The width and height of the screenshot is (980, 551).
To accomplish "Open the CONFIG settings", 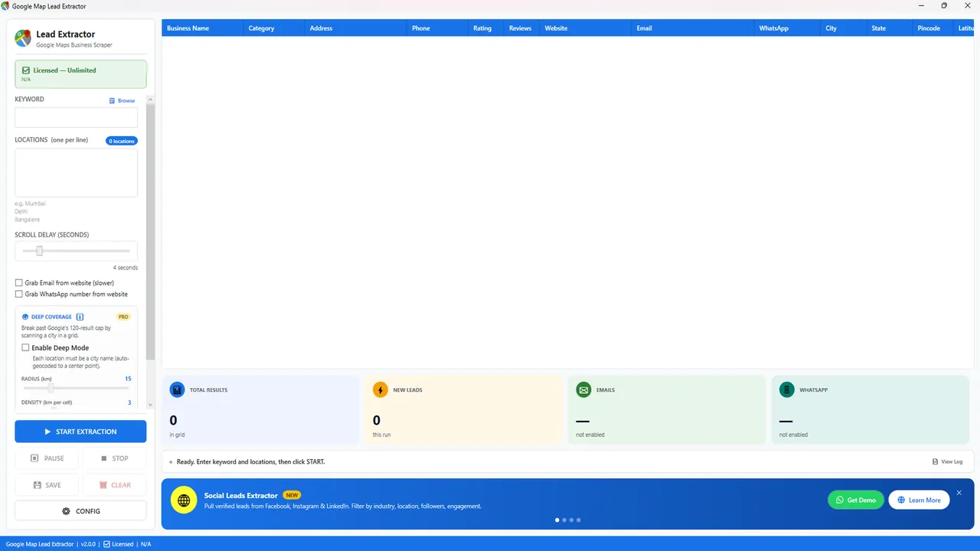I will click(x=80, y=511).
